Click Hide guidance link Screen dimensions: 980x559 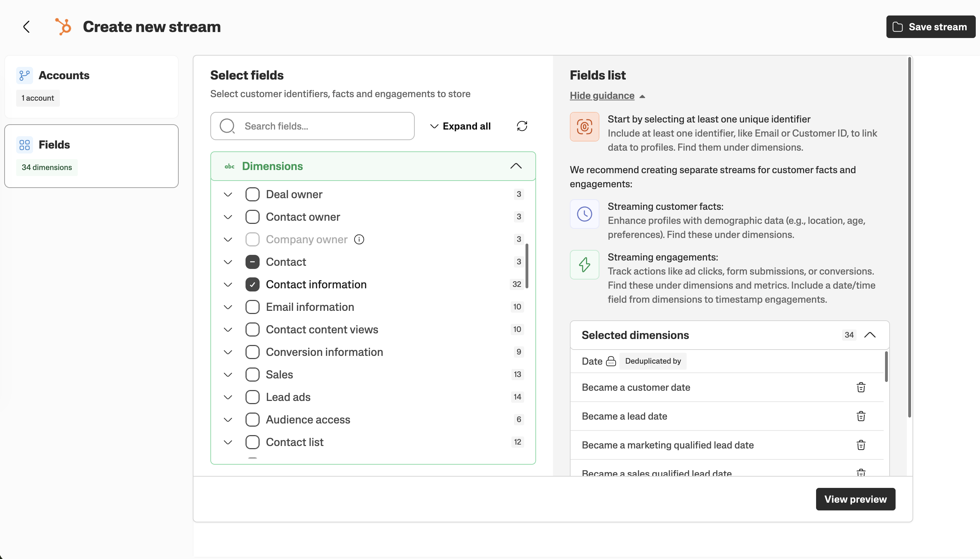602,95
